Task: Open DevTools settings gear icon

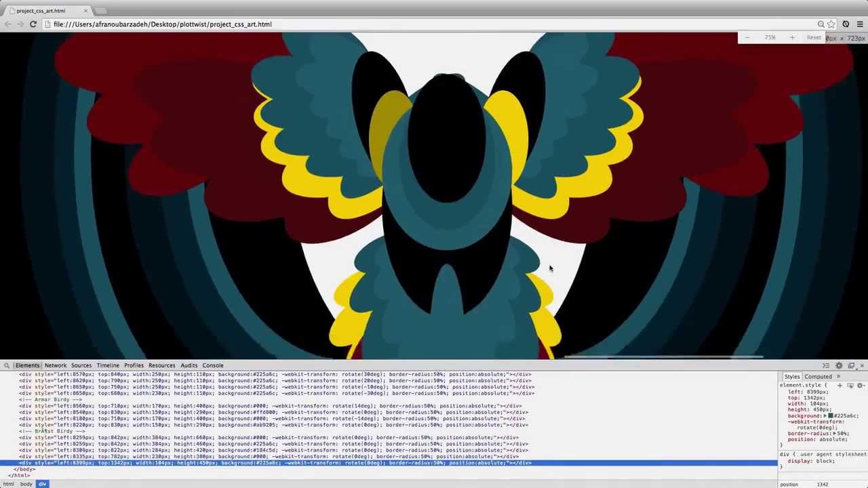Action: coord(839,366)
